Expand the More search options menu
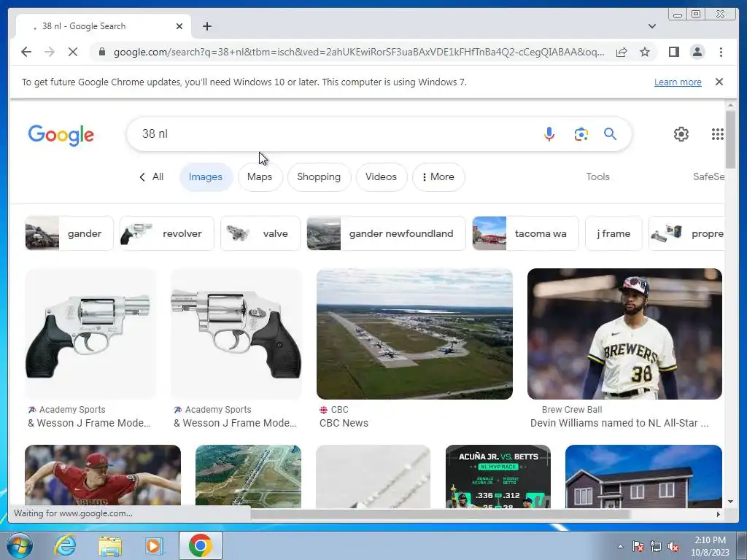747x560 pixels. [x=438, y=176]
